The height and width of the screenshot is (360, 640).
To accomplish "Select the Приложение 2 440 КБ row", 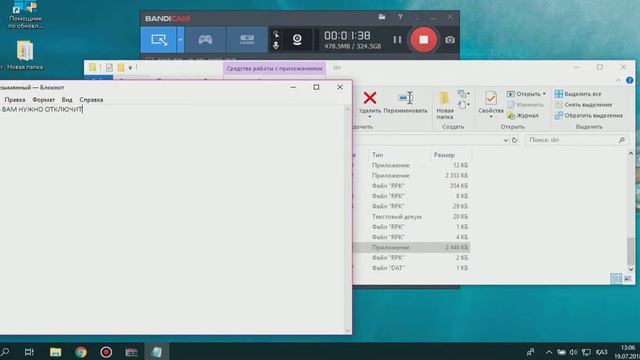I will click(411, 247).
